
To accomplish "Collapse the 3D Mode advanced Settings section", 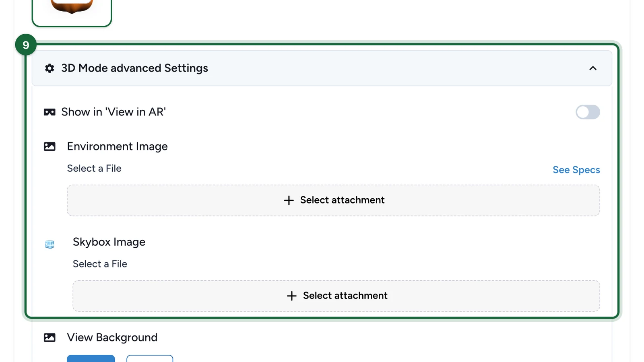I will pos(593,68).
